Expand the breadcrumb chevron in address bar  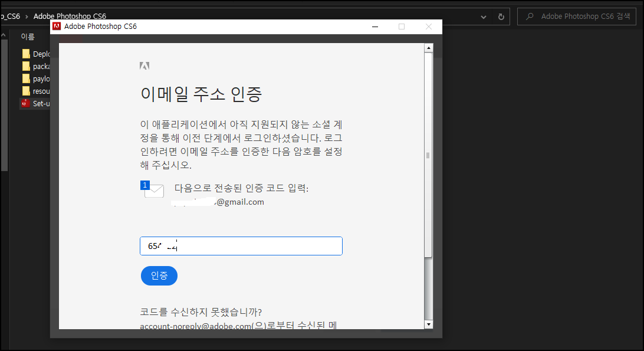tap(27, 17)
